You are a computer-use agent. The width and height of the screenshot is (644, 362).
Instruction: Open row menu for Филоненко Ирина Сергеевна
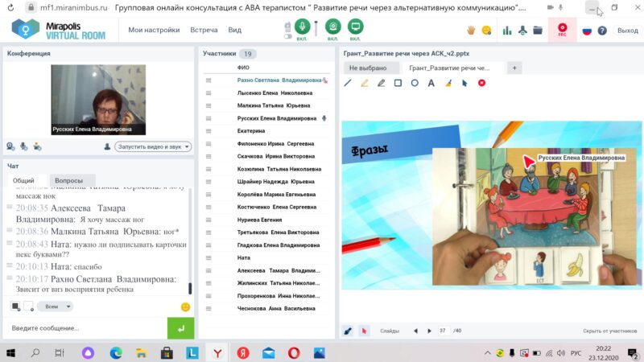pos(208,144)
